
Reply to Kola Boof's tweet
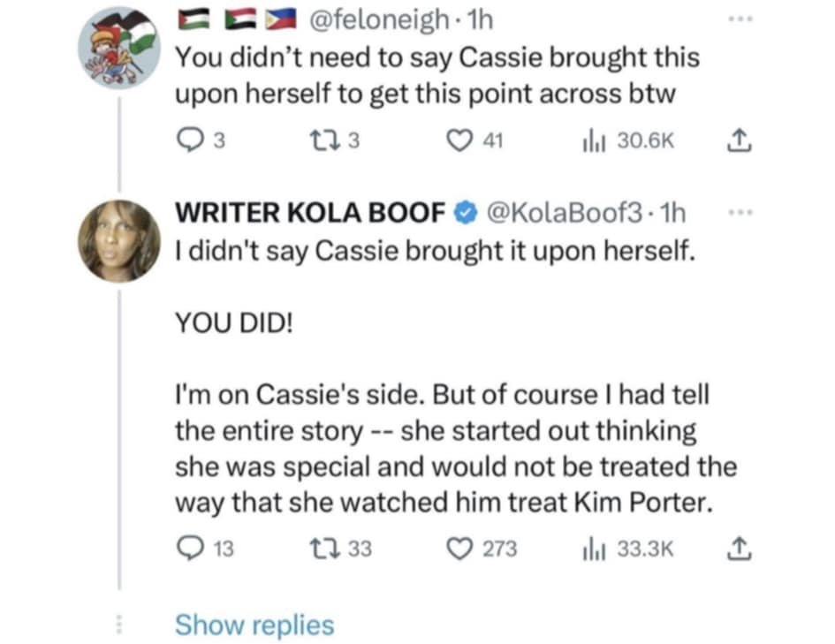(x=187, y=549)
